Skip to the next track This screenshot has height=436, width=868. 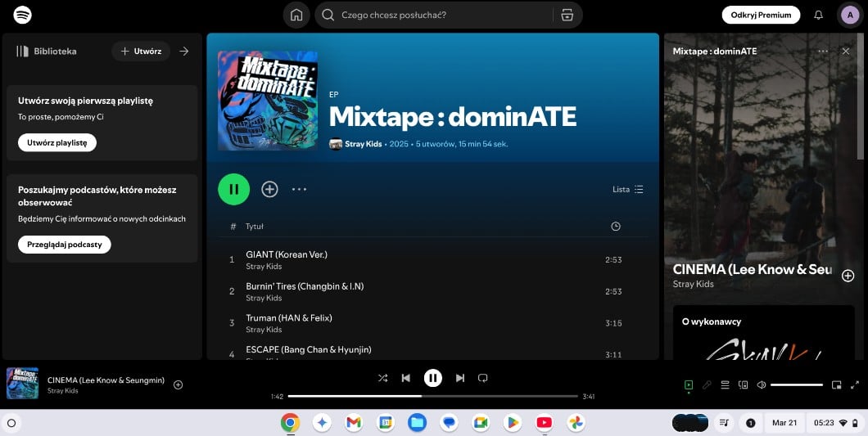coord(460,378)
